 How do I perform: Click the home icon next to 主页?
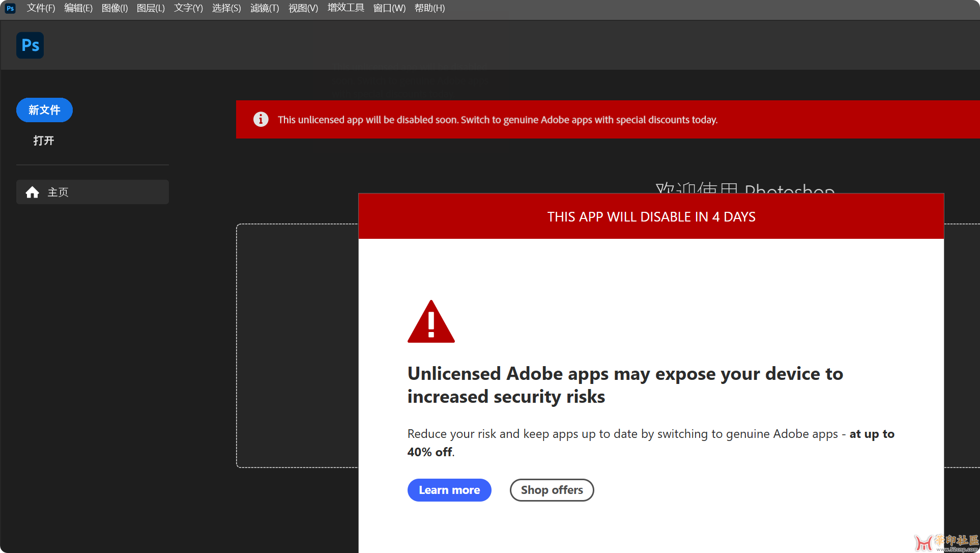tap(33, 192)
